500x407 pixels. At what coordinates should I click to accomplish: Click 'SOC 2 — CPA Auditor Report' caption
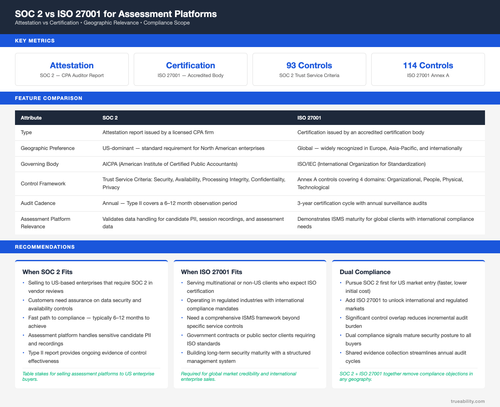72,75
